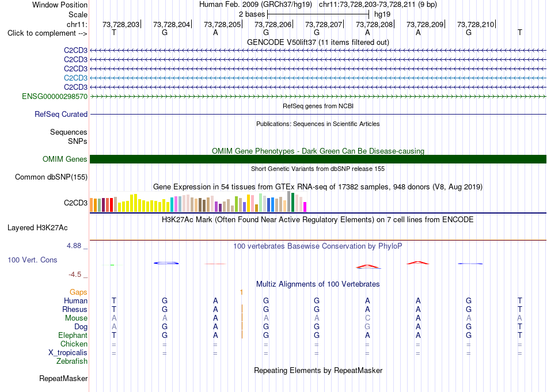Click the SNPs subtrack label
The image size is (547, 392).
(x=78, y=141)
